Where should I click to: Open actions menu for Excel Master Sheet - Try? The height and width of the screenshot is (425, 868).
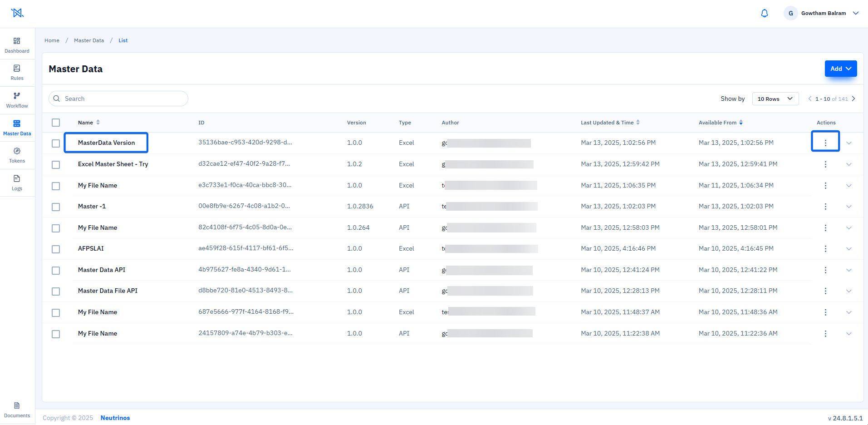[825, 164]
